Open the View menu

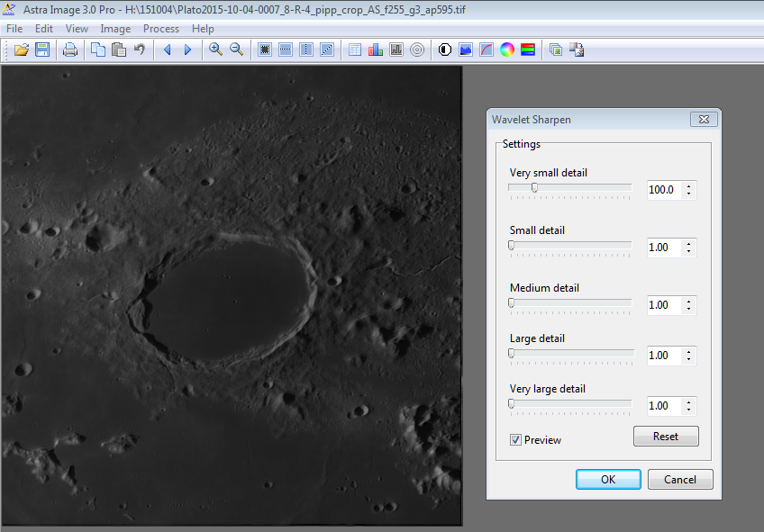click(x=77, y=29)
